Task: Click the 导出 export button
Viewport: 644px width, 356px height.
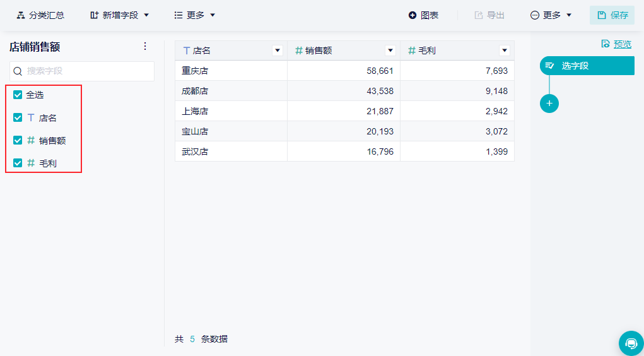Action: 489,15
